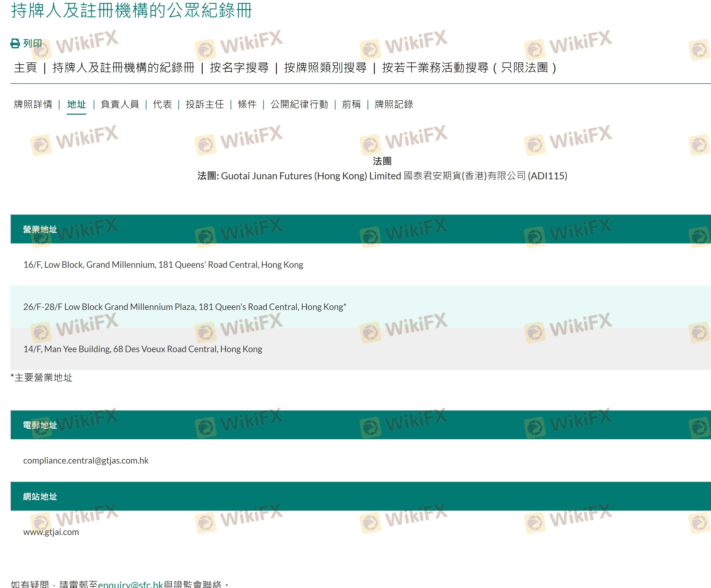
Task: Open 按牌照類別搜尋 search link
Action: click(325, 68)
